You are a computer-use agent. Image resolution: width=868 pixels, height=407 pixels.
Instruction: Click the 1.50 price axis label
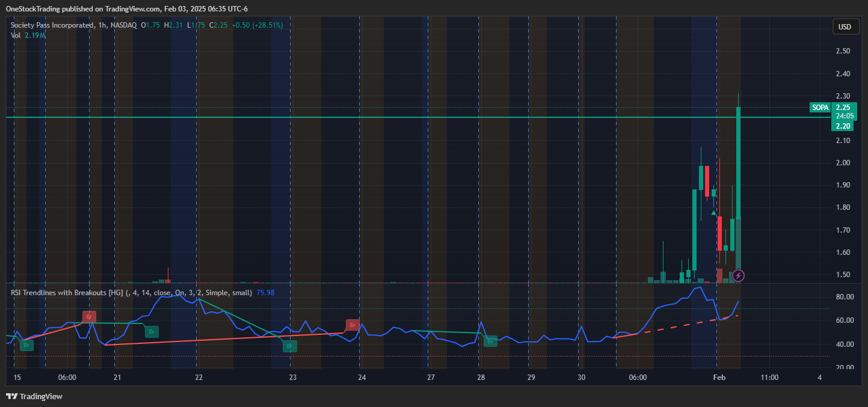tap(843, 275)
